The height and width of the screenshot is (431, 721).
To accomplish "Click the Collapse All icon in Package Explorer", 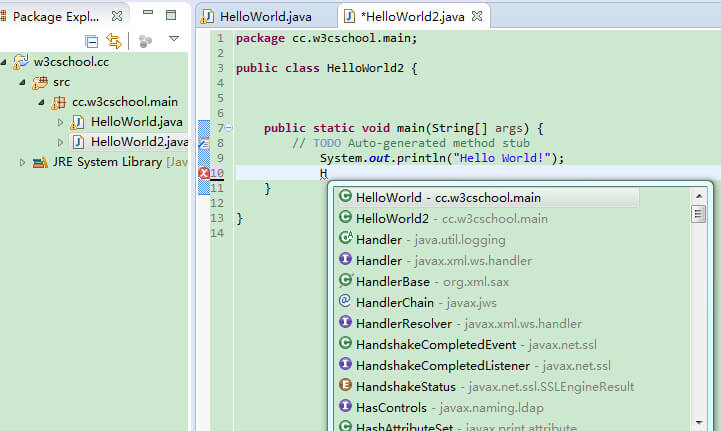I will point(92,41).
